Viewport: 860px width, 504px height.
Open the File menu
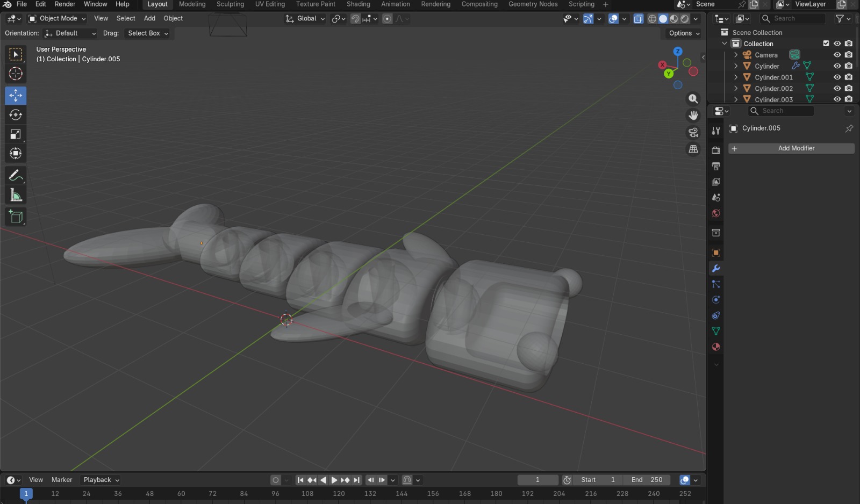[22, 4]
